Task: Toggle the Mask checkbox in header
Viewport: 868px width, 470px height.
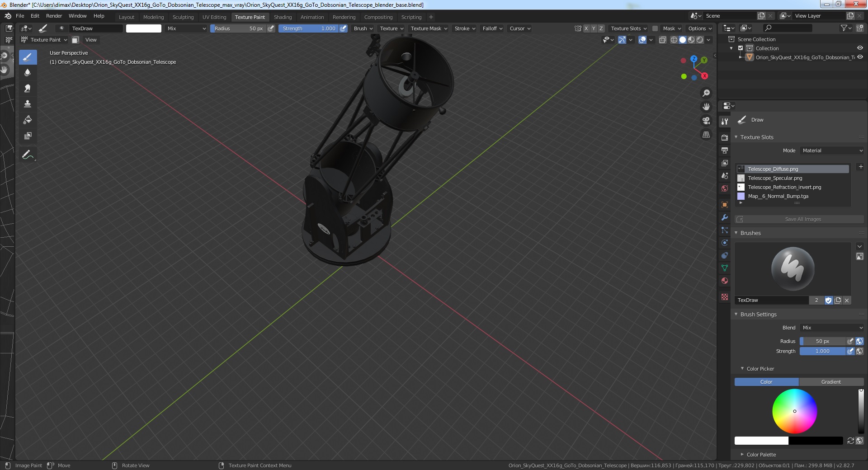Action: tap(655, 28)
